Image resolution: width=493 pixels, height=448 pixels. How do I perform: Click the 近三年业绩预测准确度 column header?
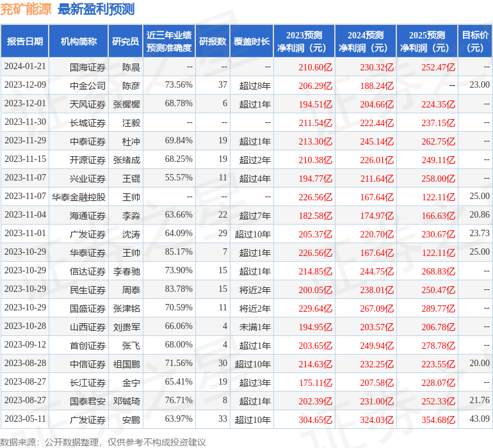pyautogui.click(x=168, y=42)
